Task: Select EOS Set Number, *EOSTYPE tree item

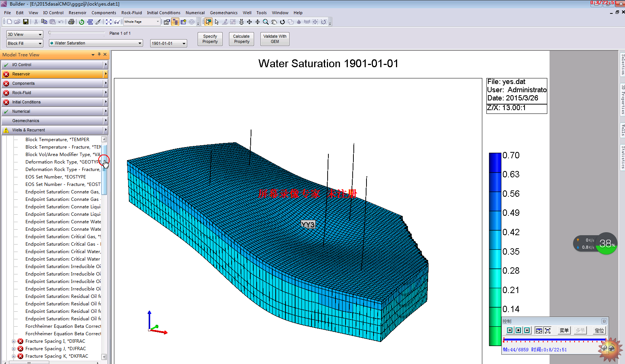Action: [x=56, y=177]
